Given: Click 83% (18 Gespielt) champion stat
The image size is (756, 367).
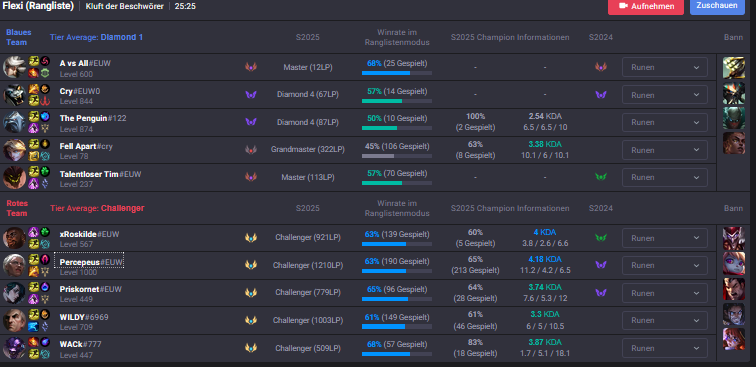Looking at the screenshot, I should 475,348.
